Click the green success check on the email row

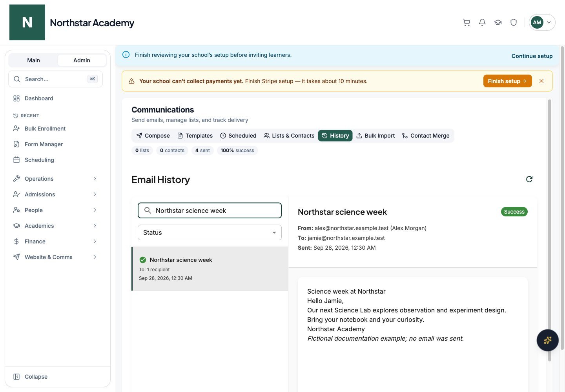[x=143, y=260]
